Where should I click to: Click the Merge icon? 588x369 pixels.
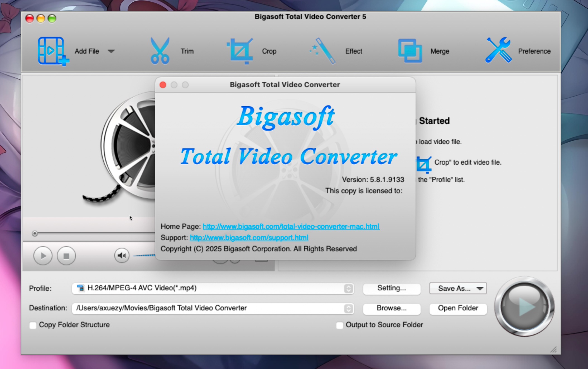[410, 51]
